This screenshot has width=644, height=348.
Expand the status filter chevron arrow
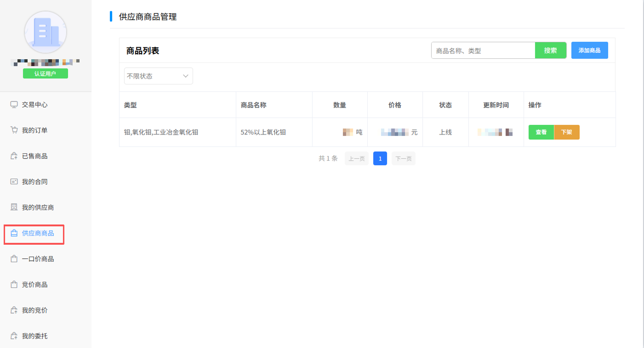pyautogui.click(x=185, y=76)
